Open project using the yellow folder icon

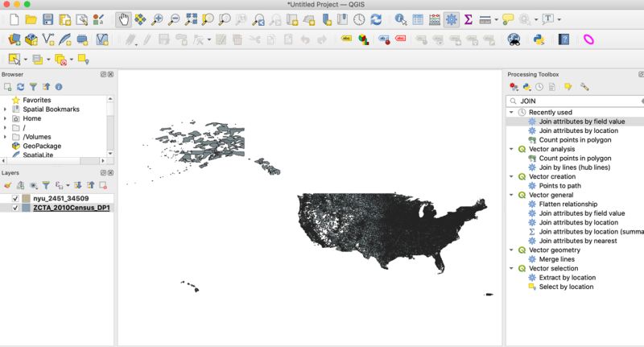coord(31,19)
